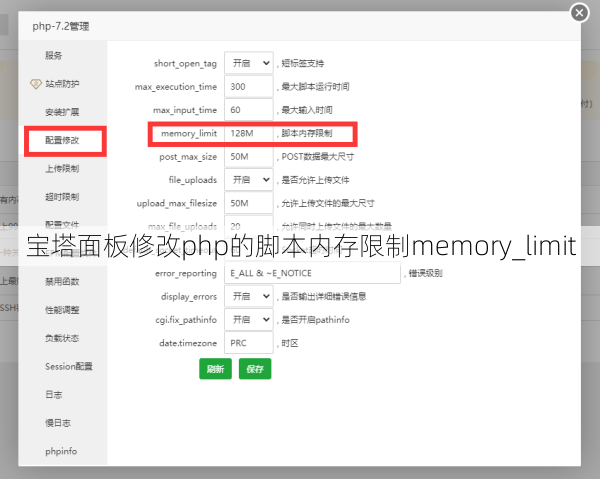This screenshot has height=479, width=600.
Task: Click the green 保存 save button
Action: pos(255,369)
